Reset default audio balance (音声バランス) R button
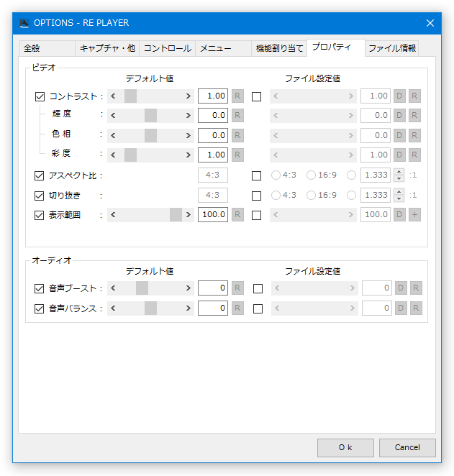This screenshot has height=476, width=454. pyautogui.click(x=237, y=308)
